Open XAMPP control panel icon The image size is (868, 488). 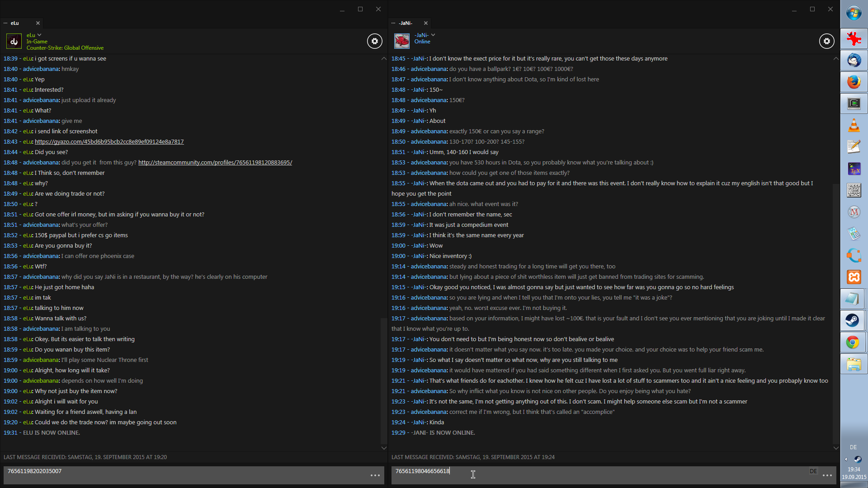(x=854, y=277)
